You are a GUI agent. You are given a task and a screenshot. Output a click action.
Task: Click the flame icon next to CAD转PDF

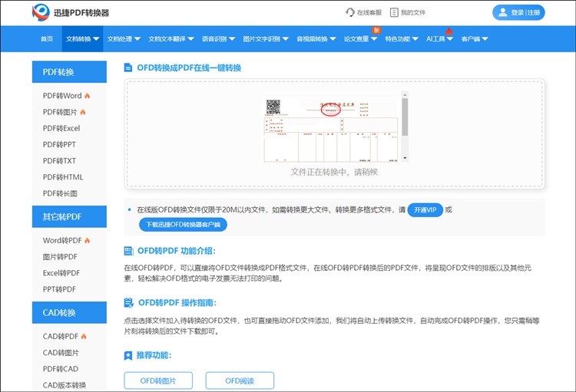click(x=84, y=336)
